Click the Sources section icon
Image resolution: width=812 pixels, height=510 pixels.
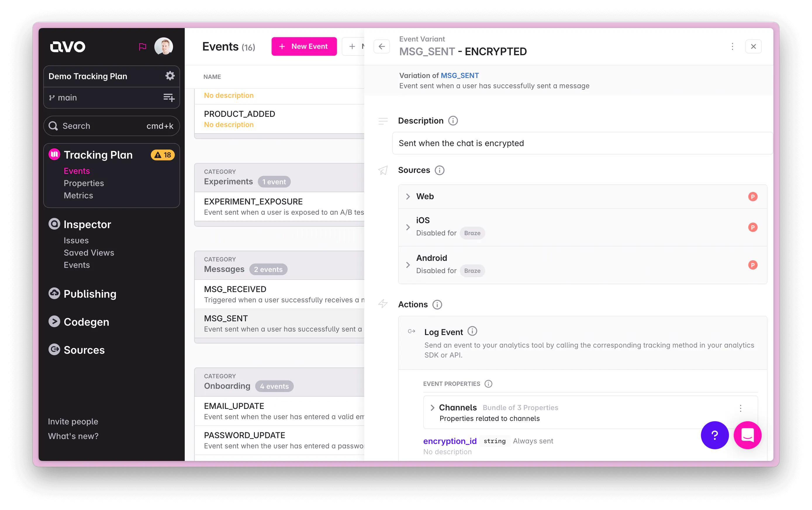point(383,170)
